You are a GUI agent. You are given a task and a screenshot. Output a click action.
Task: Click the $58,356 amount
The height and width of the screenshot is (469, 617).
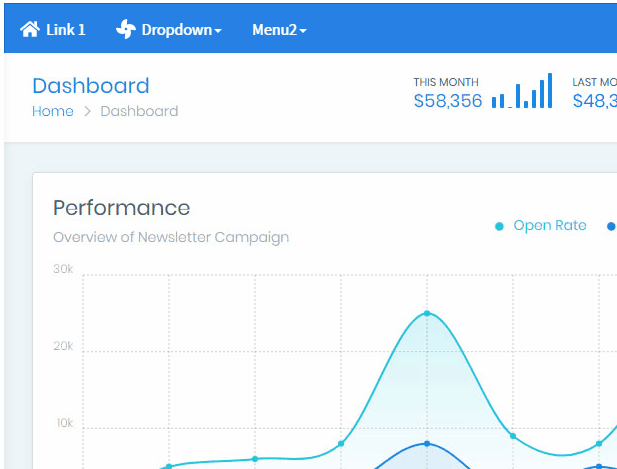point(448,101)
